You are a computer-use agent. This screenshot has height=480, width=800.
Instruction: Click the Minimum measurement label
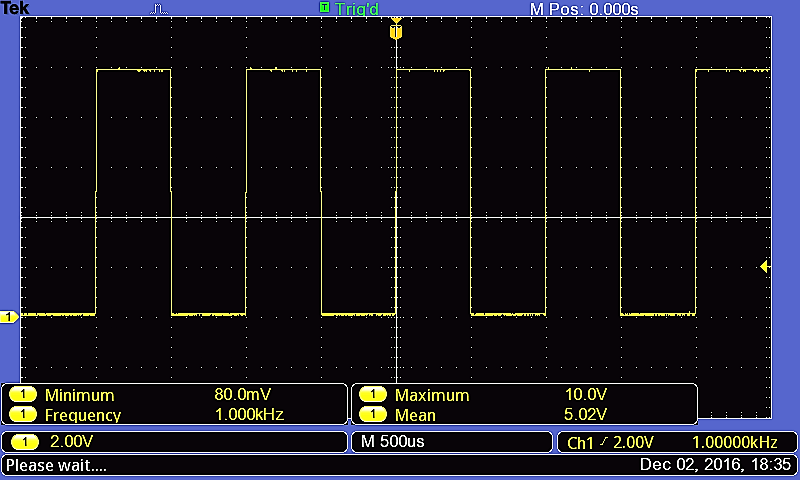[x=80, y=395]
